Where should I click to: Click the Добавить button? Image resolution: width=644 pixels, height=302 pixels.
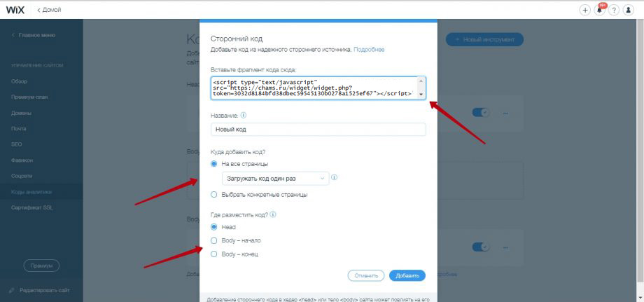tap(407, 275)
